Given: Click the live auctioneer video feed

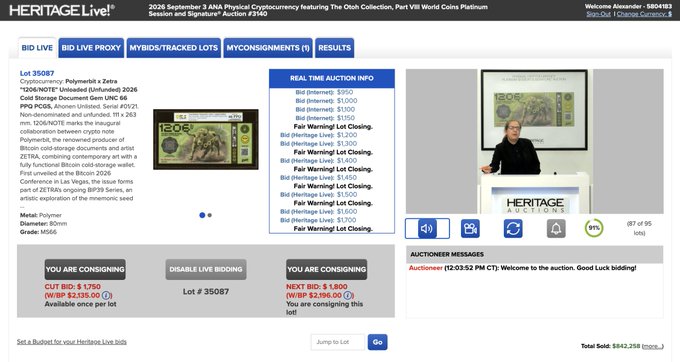Looking at the screenshot, I should click(534, 141).
